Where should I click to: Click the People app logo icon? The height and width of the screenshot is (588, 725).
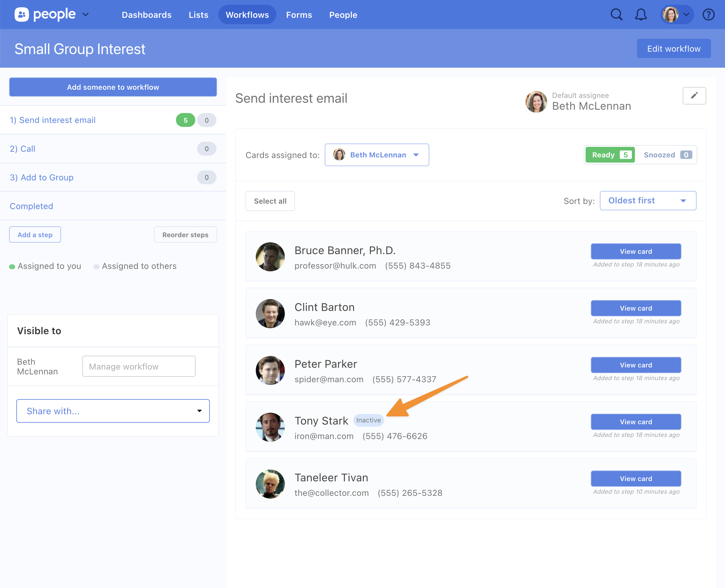point(22,15)
